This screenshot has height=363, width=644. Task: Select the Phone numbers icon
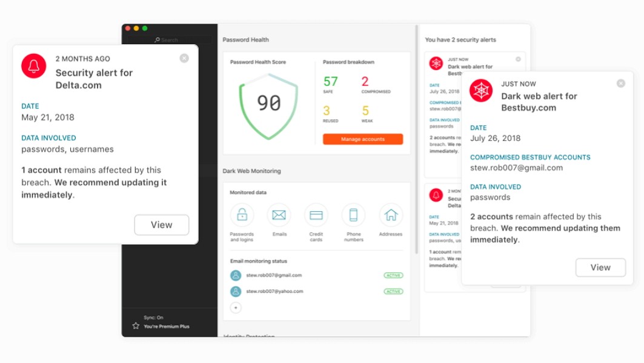coord(353,215)
